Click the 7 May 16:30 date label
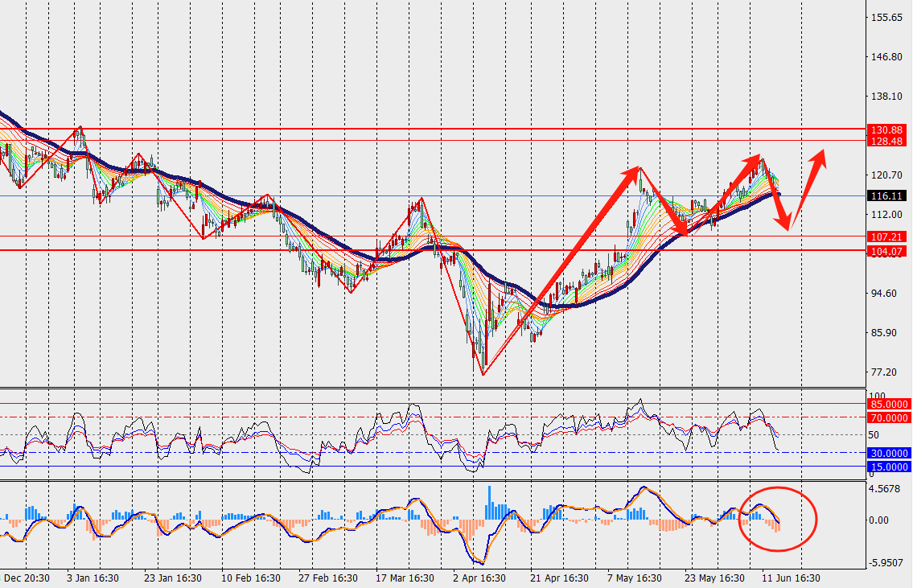This screenshot has height=588, width=913. 634,578
